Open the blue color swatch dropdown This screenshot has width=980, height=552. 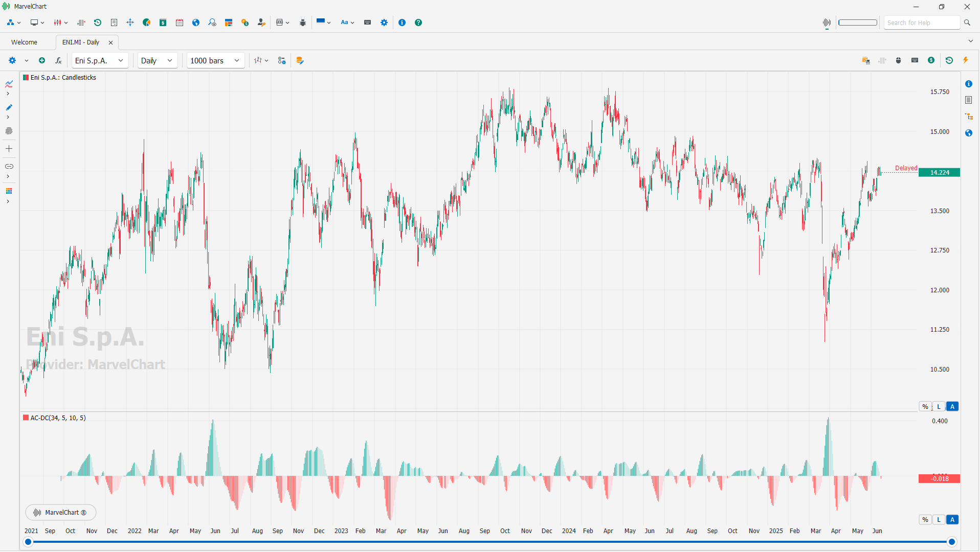tap(324, 22)
